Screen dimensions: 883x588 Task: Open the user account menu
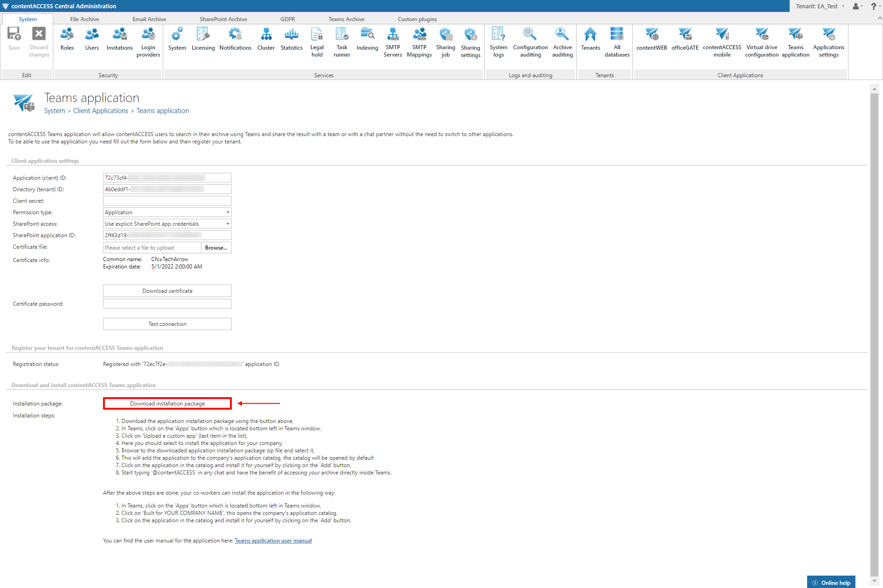(x=857, y=6)
